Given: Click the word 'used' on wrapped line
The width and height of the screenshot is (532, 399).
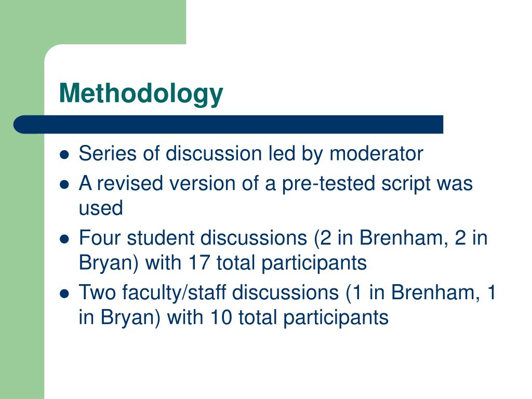Looking at the screenshot, I should [x=101, y=208].
